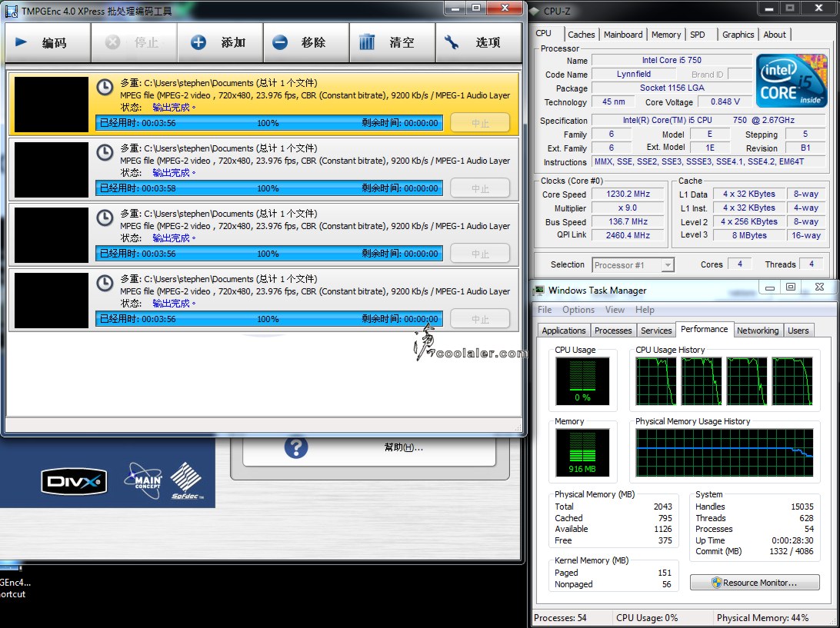Screen dimensions: 840x628
Task: Click the clock icon in the yellow highlighted job
Action: 105,87
